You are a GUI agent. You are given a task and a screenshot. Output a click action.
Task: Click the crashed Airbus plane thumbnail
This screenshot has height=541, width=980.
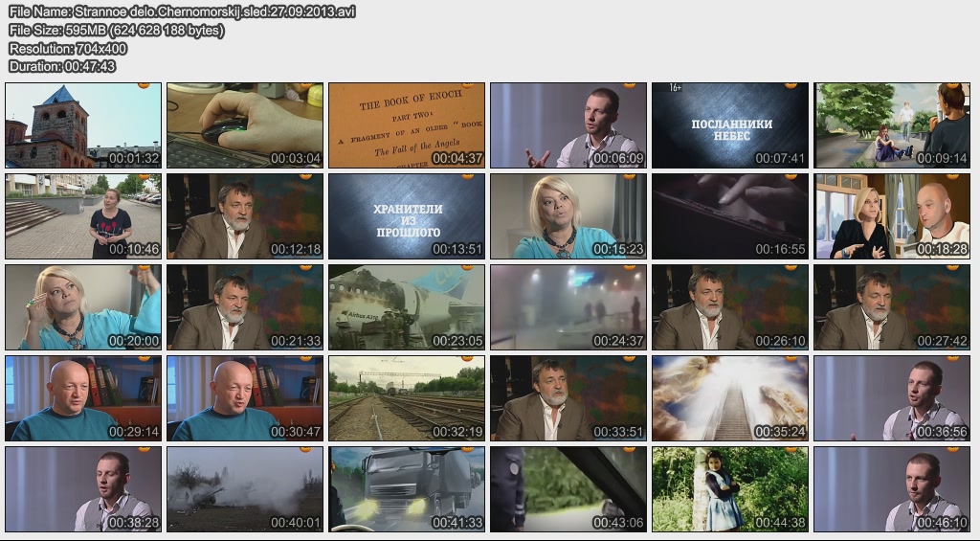pyautogui.click(x=406, y=306)
